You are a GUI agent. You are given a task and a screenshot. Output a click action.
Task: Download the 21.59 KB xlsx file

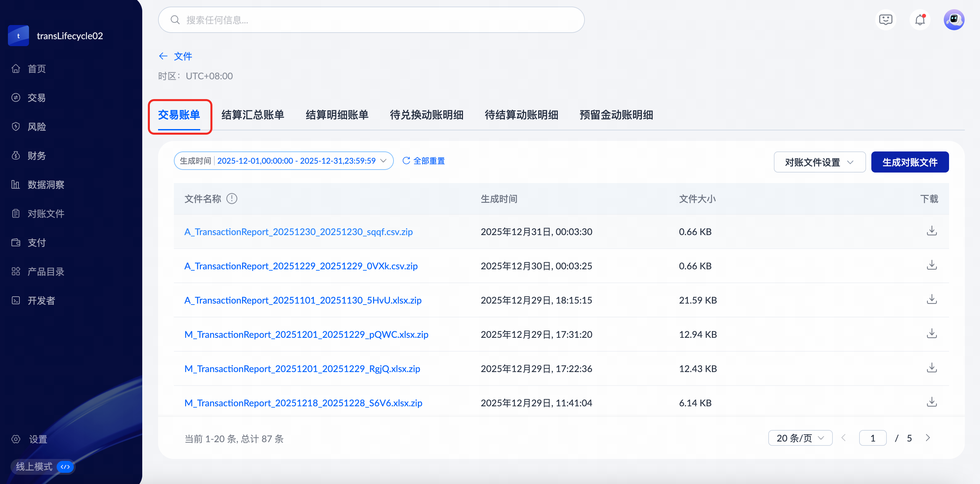931,300
